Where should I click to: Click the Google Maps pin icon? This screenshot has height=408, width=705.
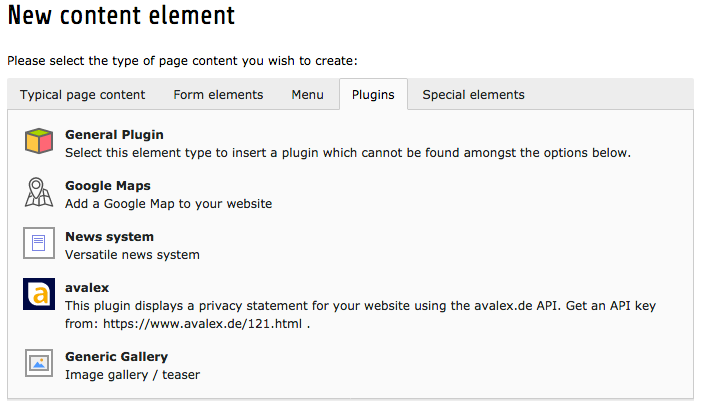pos(39,193)
